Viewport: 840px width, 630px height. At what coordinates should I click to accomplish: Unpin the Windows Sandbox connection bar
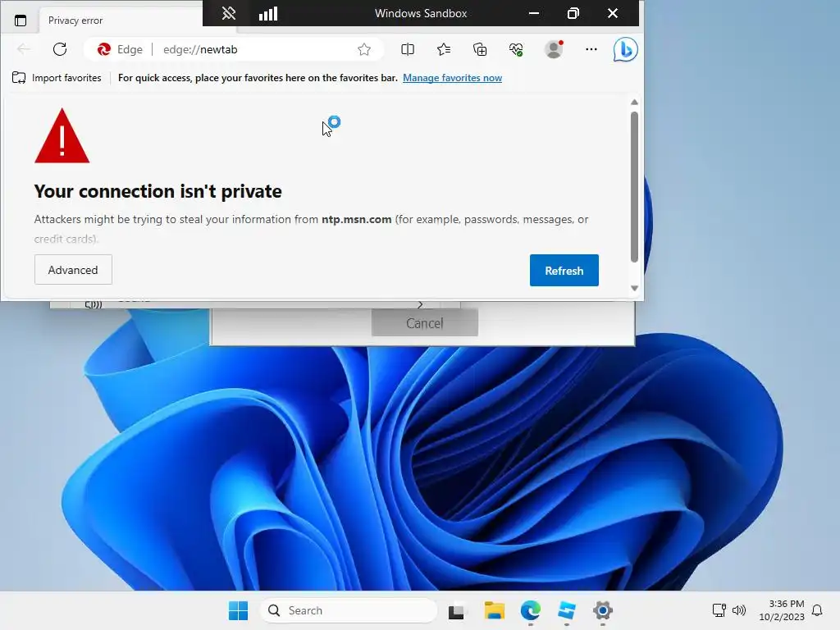coord(229,13)
